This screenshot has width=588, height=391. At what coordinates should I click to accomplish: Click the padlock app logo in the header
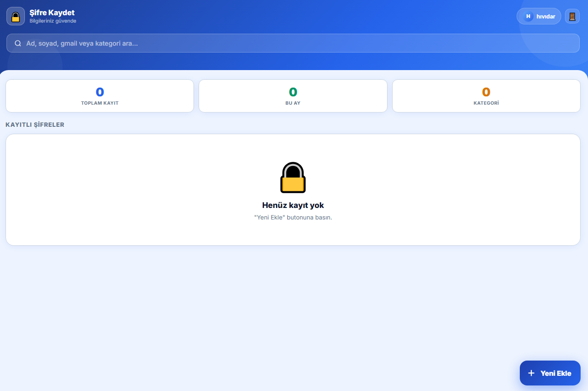(16, 16)
